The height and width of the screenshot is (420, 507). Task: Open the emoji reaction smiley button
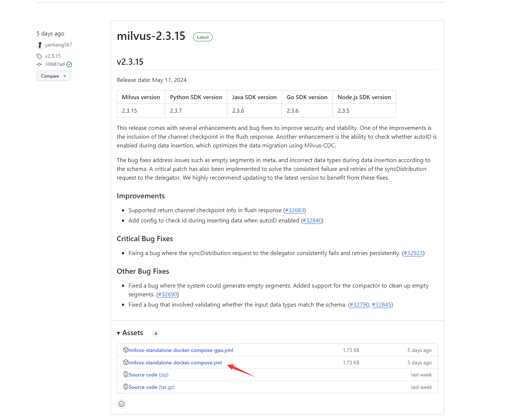point(122,404)
